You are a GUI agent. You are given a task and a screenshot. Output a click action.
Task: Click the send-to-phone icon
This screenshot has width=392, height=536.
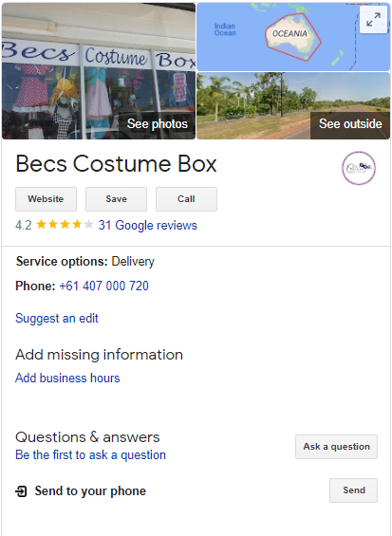point(21,491)
